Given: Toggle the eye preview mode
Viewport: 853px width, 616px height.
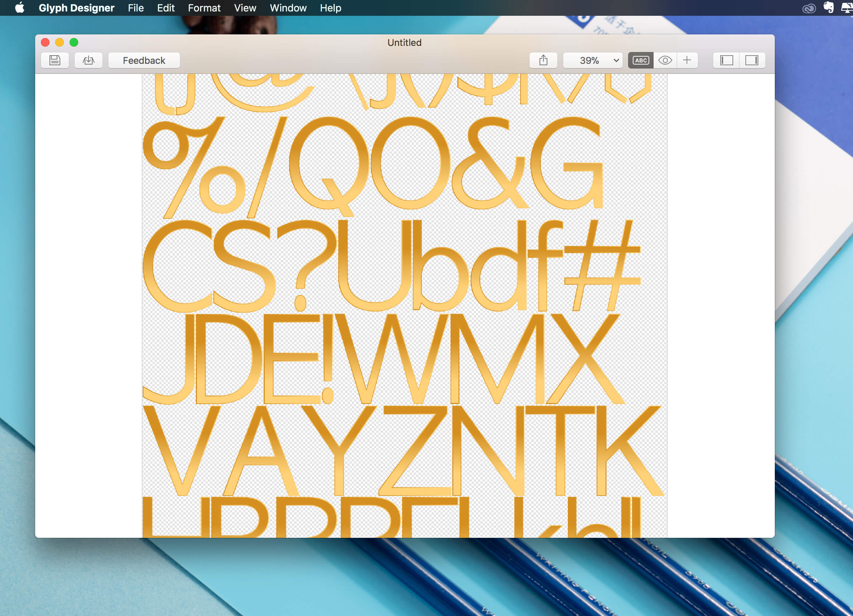Looking at the screenshot, I should (665, 61).
